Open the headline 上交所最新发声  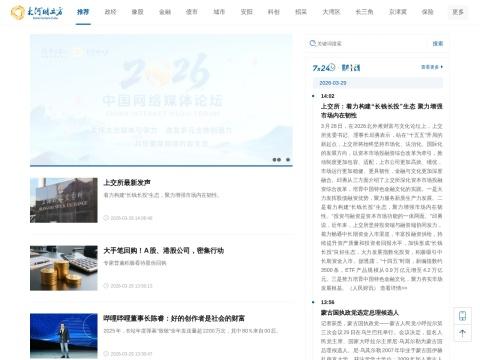[127, 182]
